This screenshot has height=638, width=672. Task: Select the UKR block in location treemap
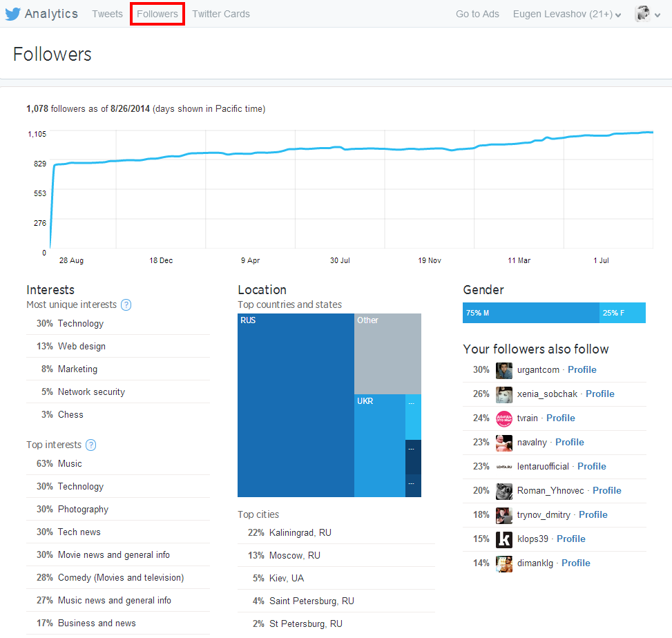[x=379, y=445]
